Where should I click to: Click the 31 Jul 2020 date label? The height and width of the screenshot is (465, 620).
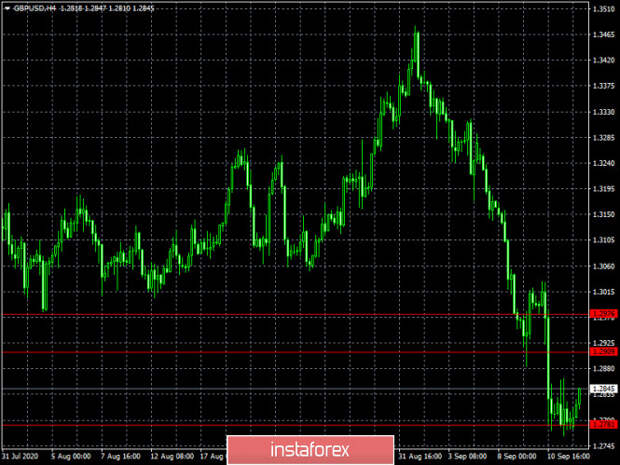(x=20, y=456)
